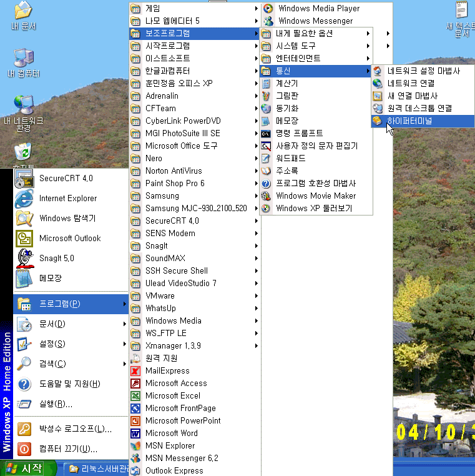Open 계산기 calculator icon
The width and height of the screenshot is (475, 476).
pos(266,84)
